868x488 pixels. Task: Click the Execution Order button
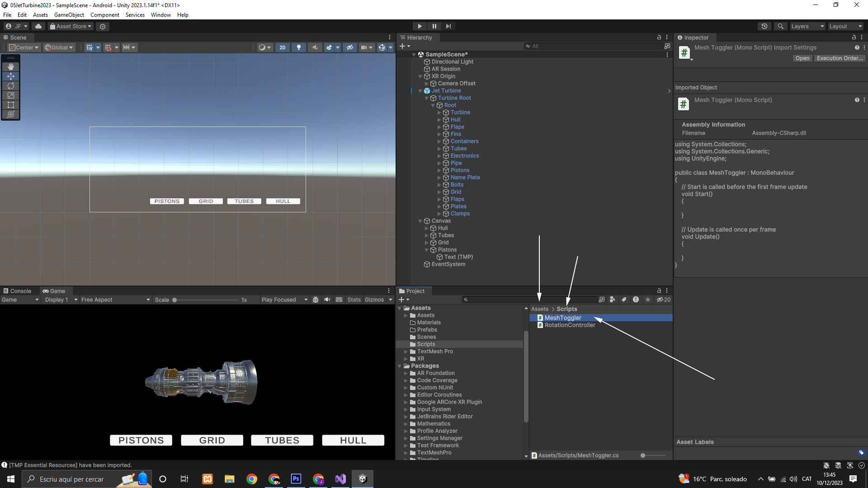click(x=840, y=58)
